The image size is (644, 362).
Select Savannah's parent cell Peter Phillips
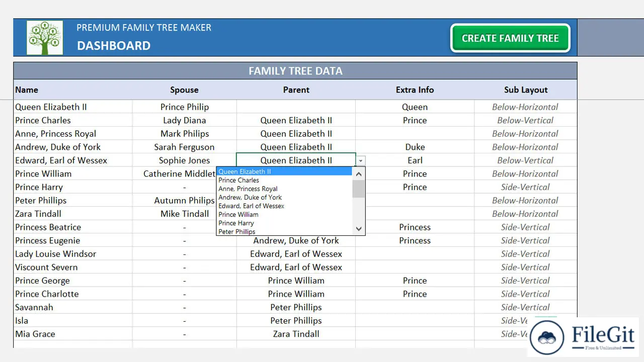click(296, 307)
